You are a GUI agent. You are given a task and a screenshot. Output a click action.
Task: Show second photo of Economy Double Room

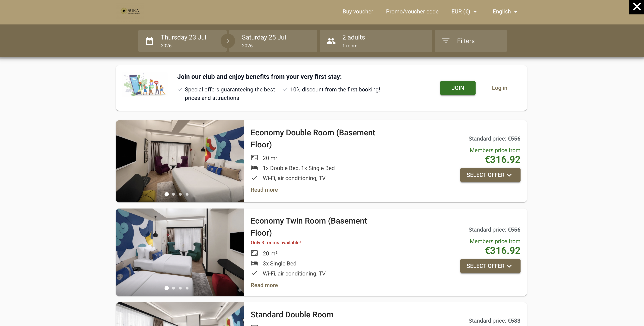pyautogui.click(x=173, y=194)
